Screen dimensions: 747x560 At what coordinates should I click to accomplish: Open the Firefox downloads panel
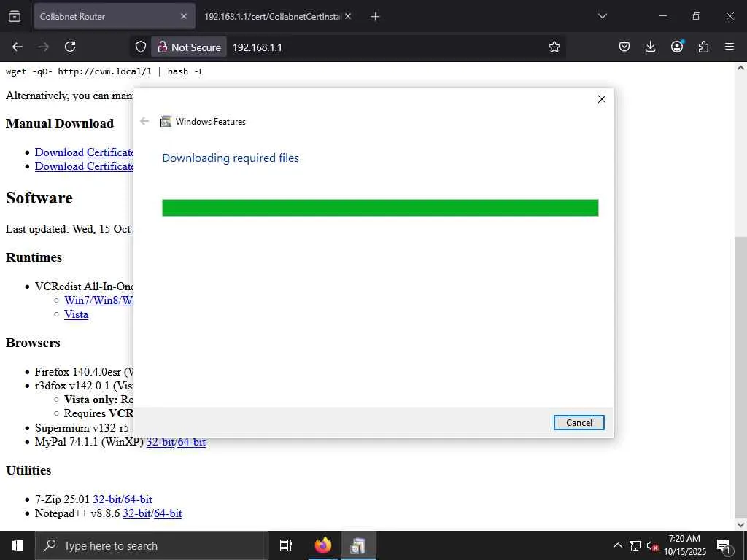650,47
